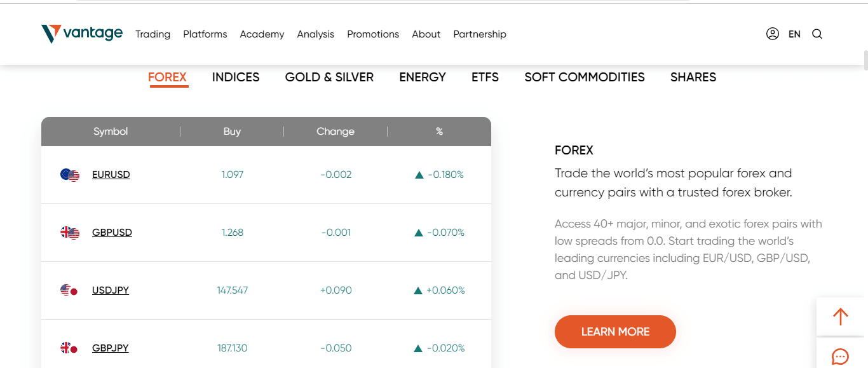Open the live chat bubble icon
Screen dimensions: 868x368
(841, 357)
